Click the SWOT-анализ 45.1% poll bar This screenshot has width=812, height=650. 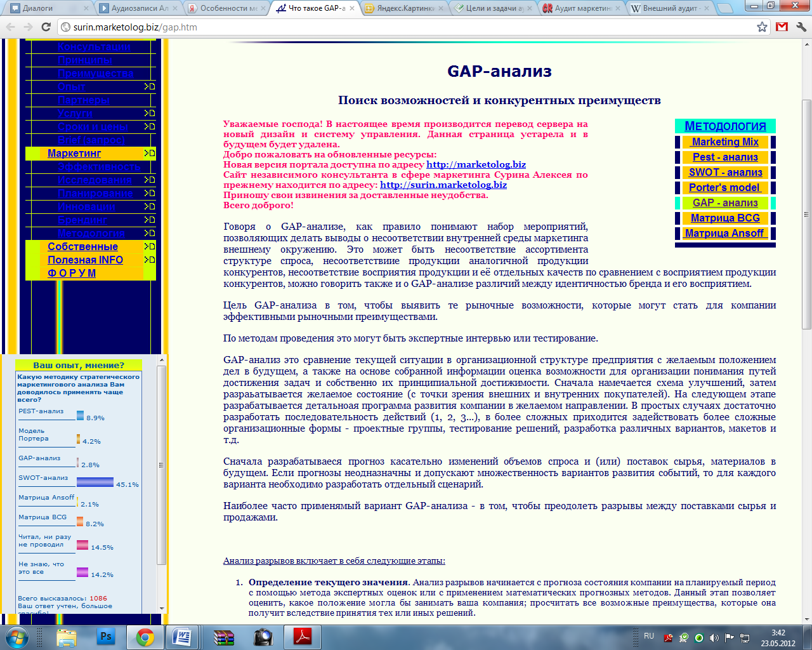95,482
